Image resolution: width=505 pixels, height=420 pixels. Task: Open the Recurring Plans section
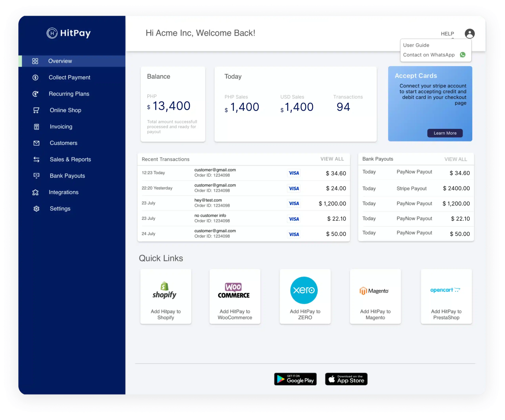[70, 93]
